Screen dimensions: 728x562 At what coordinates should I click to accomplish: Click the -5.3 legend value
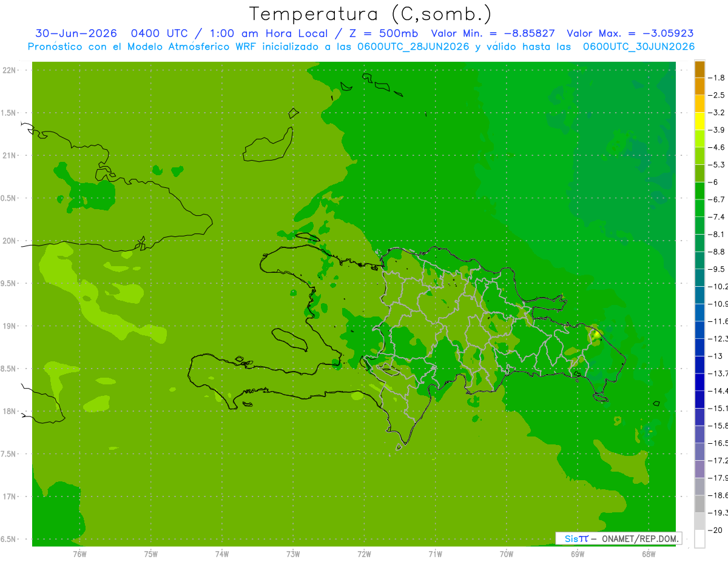point(717,164)
